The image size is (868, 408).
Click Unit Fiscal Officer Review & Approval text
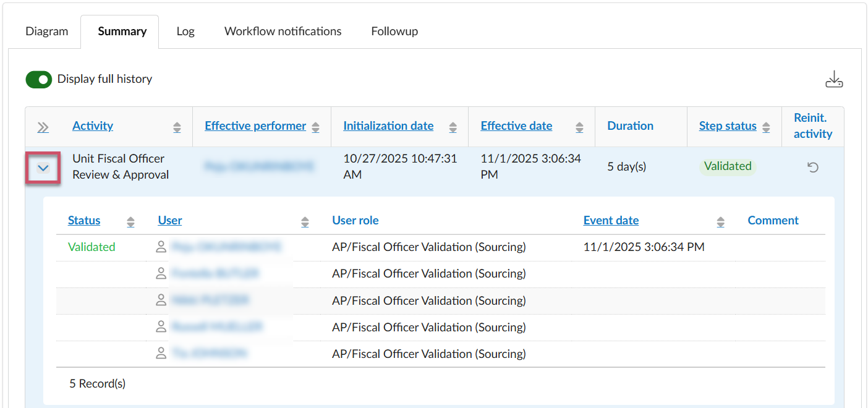point(121,167)
